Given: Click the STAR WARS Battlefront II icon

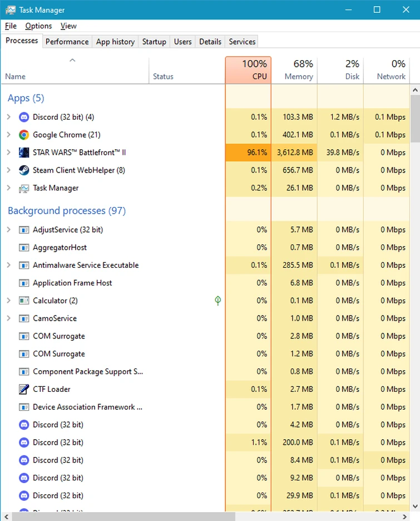Looking at the screenshot, I should click(x=23, y=153).
